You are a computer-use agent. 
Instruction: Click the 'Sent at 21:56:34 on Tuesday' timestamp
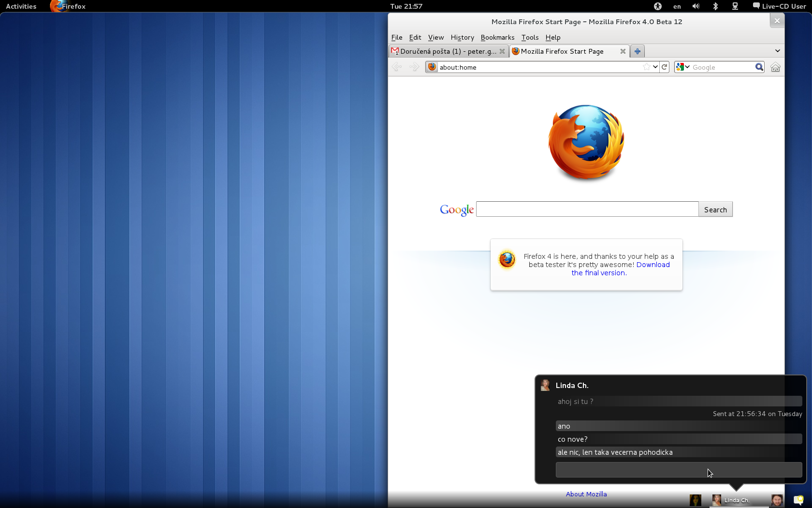point(757,414)
